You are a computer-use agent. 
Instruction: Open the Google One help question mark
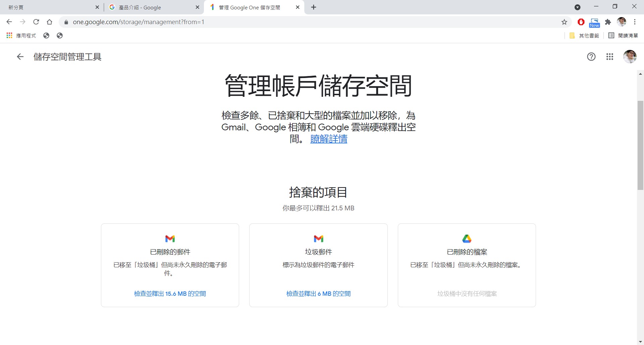click(x=591, y=57)
